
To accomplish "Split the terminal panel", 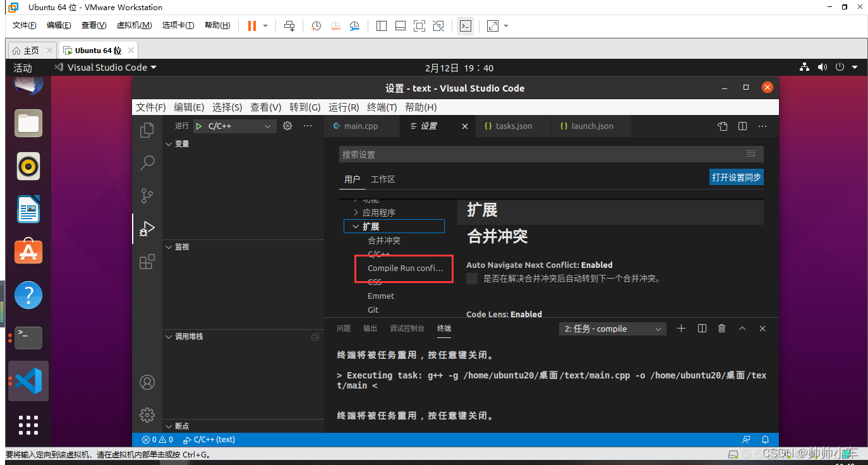I will coord(702,329).
